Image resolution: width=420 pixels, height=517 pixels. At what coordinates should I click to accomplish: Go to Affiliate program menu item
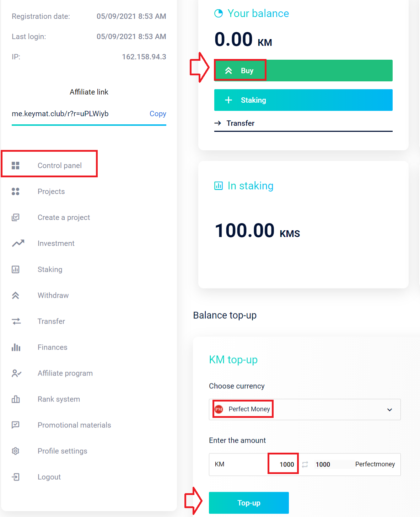(65, 373)
